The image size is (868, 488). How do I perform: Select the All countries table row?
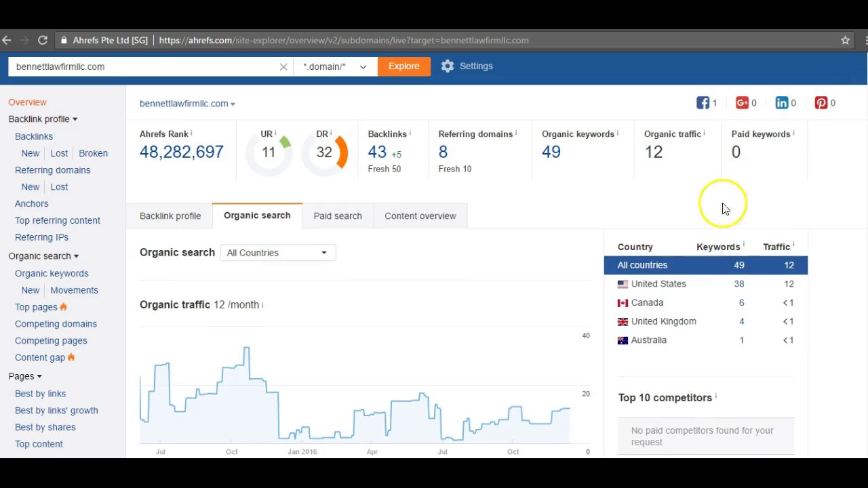[706, 265]
